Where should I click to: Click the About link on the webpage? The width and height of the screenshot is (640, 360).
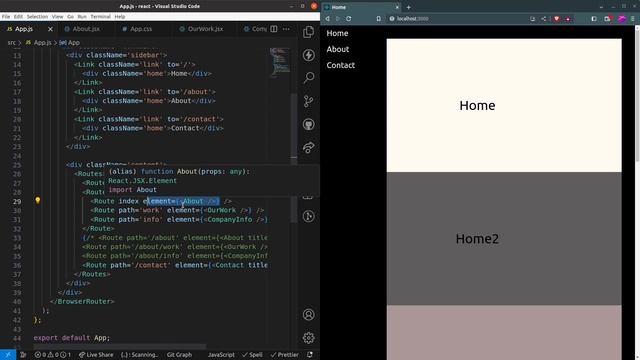pos(338,49)
